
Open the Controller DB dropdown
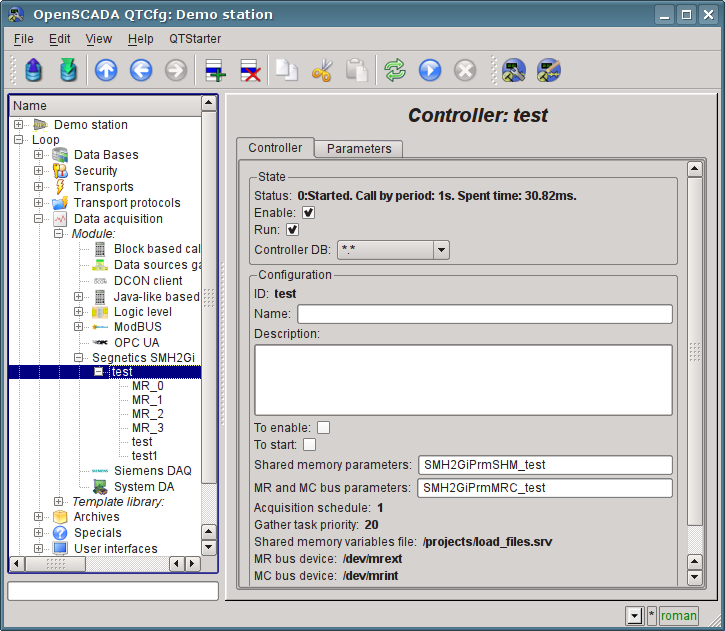[393, 250]
